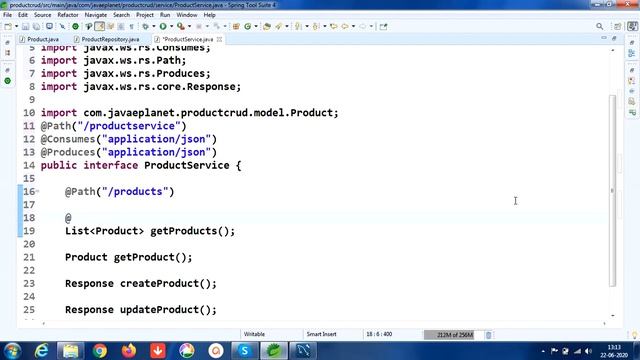Open Skype from the taskbar

point(244,351)
